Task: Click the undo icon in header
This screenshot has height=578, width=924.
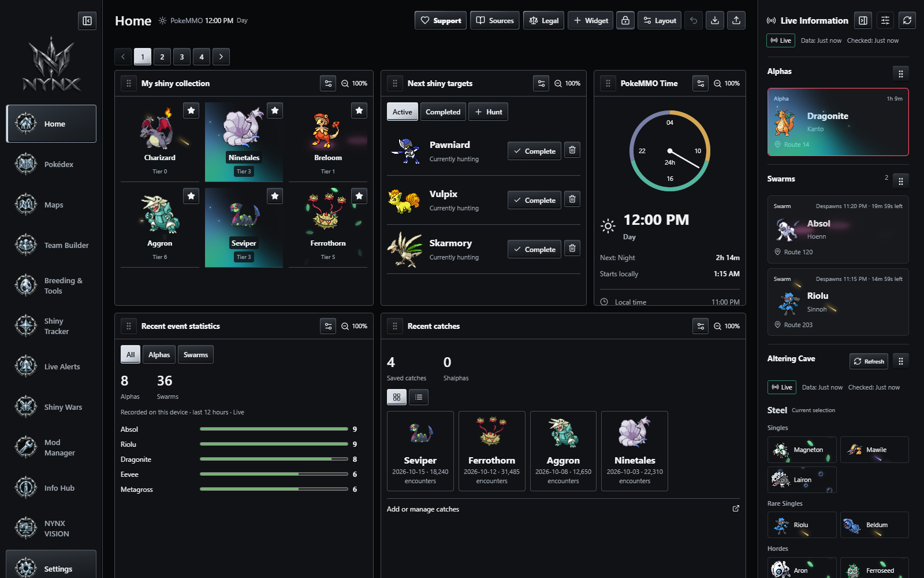Action: 694,20
